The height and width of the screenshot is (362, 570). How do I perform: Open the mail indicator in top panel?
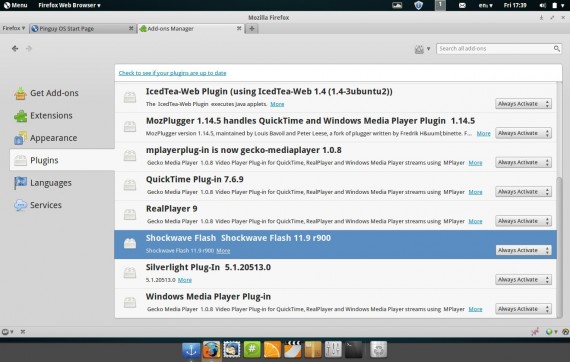[x=462, y=5]
